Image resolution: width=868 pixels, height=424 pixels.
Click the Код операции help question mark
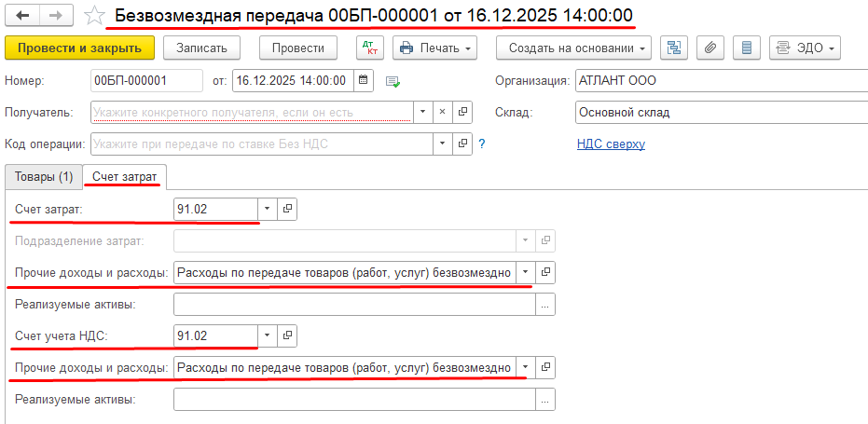click(x=482, y=144)
